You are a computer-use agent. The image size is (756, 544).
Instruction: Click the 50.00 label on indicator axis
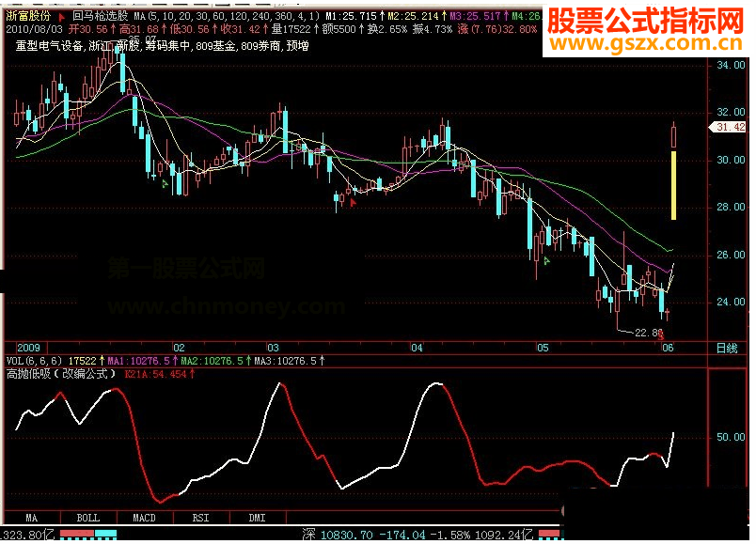731,437
